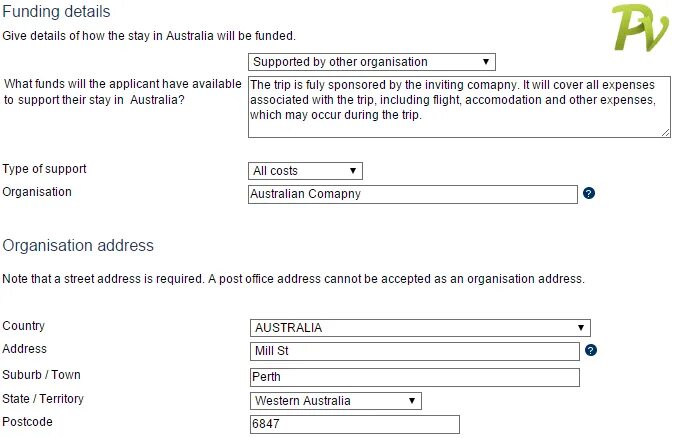Image resolution: width=674 pixels, height=438 pixels.
Task: Expand the AUSTRALIA country dropdown
Action: point(420,328)
